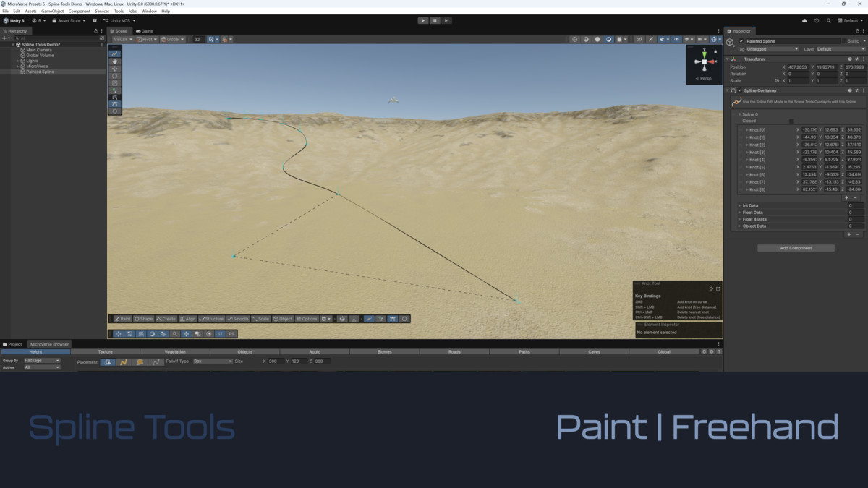Toggle scene visibility eye icon in scene toolbar

point(677,39)
